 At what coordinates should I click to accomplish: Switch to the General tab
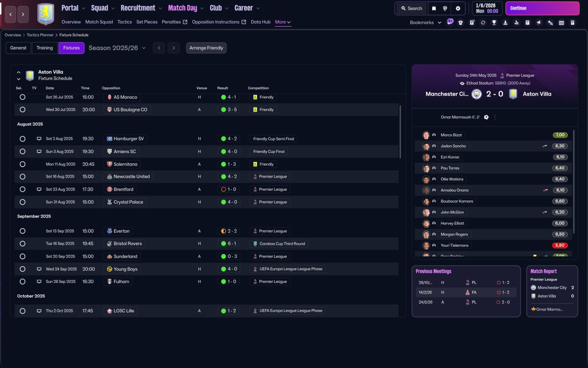click(18, 48)
